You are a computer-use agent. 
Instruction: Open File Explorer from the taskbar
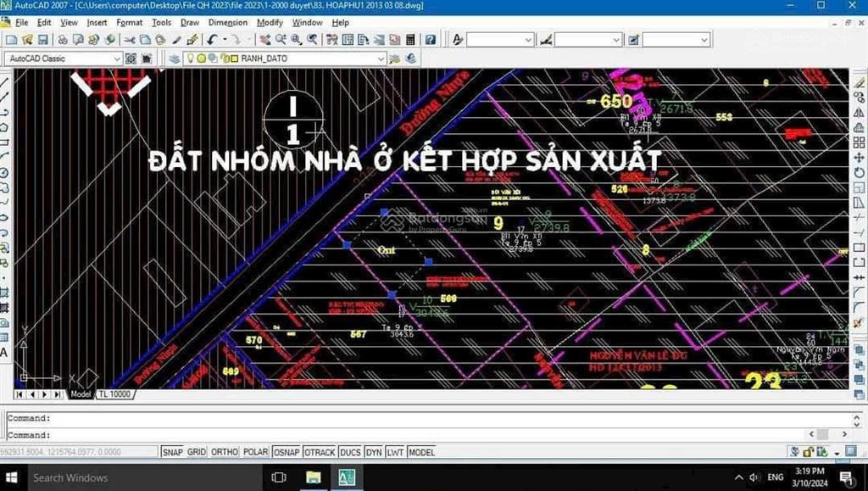point(314,477)
